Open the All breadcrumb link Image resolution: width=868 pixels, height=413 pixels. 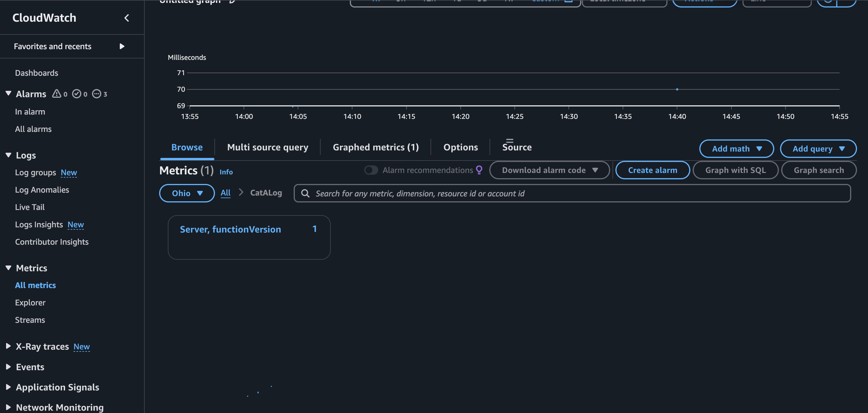tap(225, 193)
